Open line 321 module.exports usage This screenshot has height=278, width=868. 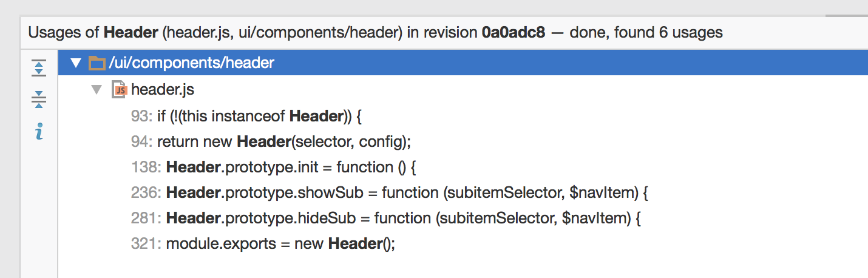[280, 244]
